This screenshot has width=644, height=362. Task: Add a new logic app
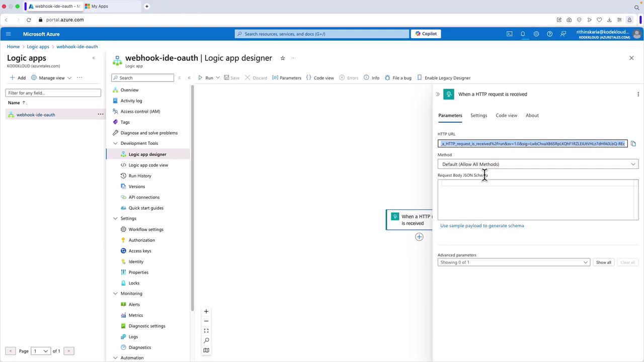(x=18, y=78)
